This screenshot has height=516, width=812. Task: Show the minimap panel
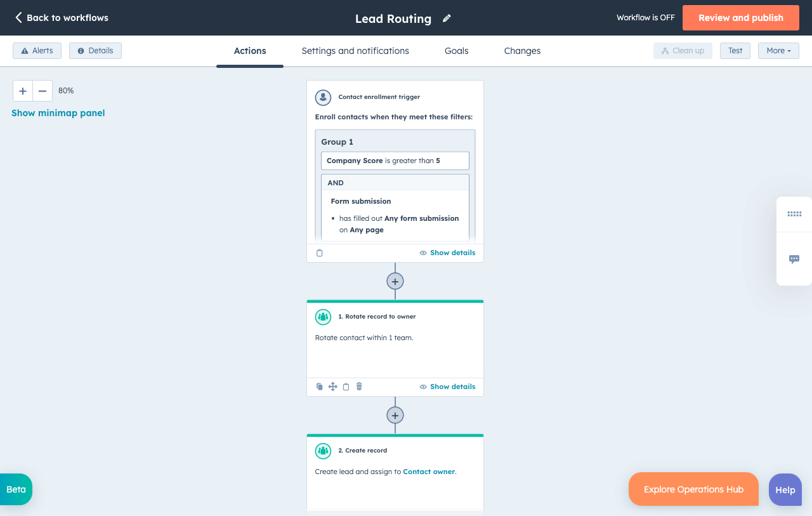tap(58, 112)
